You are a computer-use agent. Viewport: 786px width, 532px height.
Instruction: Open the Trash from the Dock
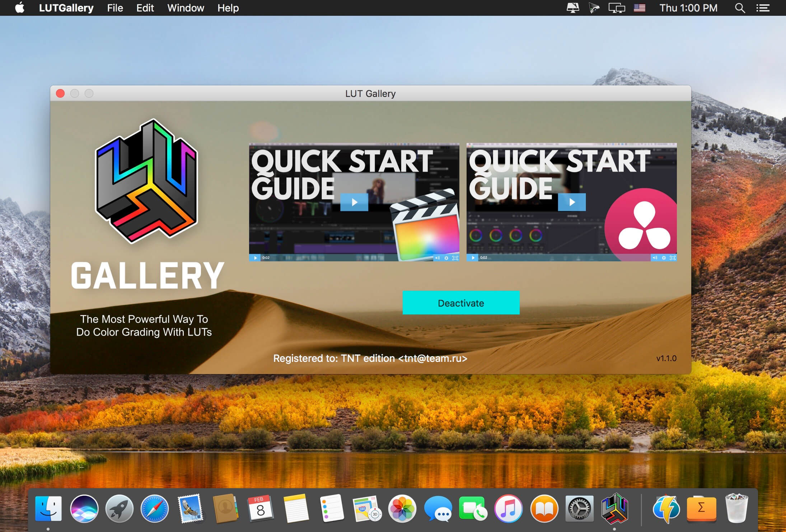click(x=737, y=508)
